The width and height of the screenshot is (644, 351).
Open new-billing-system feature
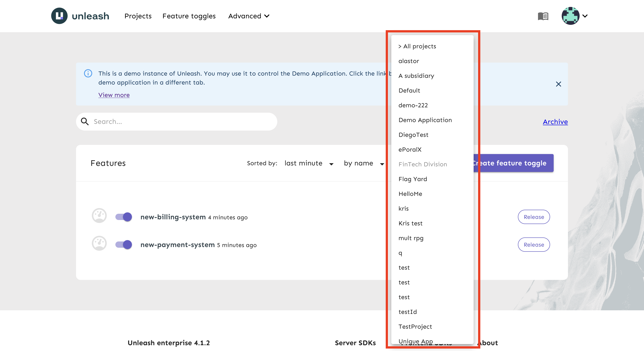173,217
